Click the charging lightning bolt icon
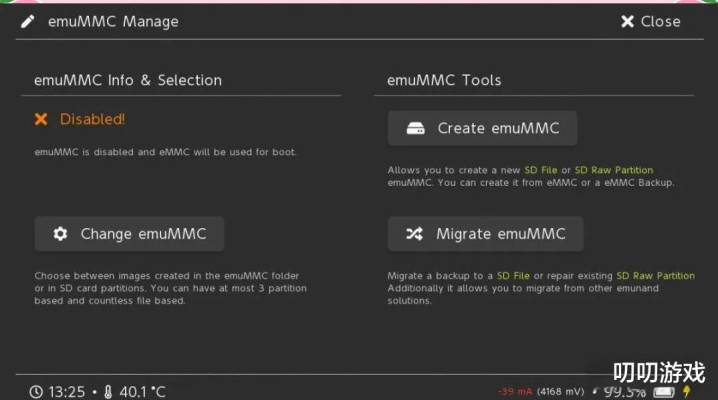This screenshot has height=400, width=718. click(x=686, y=391)
